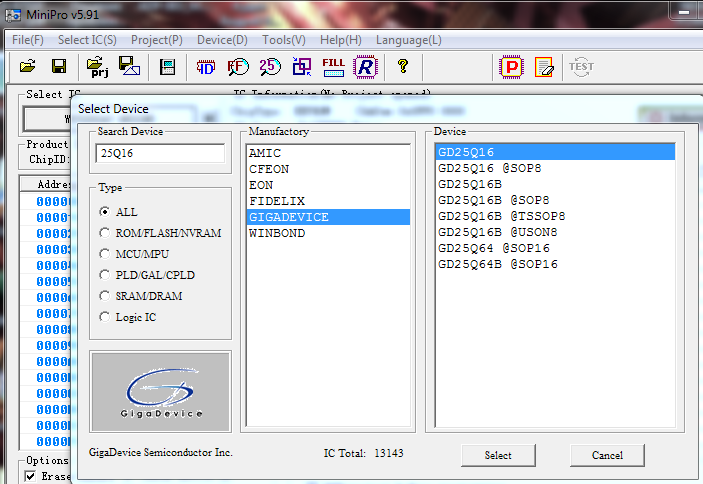Select the ALL type radio button
This screenshot has height=484, width=703.
104,212
